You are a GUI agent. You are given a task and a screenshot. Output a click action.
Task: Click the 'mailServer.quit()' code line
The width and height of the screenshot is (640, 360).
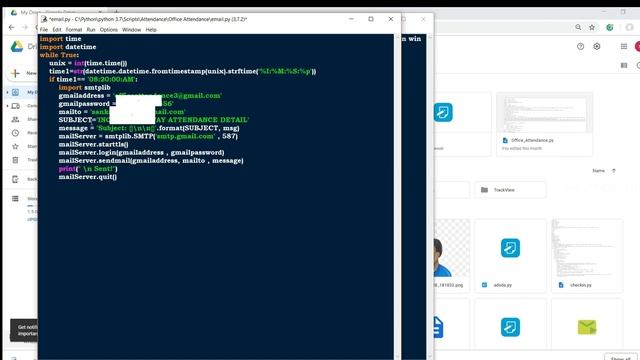click(88, 177)
